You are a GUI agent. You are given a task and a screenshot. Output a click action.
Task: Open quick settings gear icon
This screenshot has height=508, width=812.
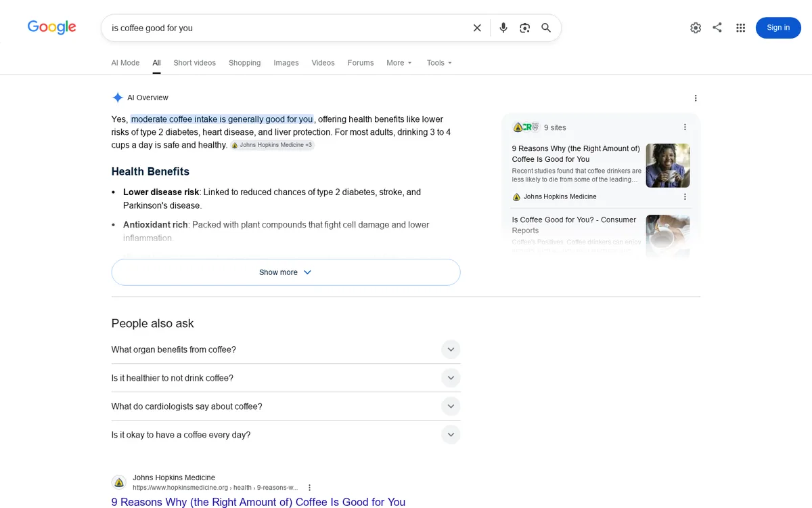pos(696,28)
